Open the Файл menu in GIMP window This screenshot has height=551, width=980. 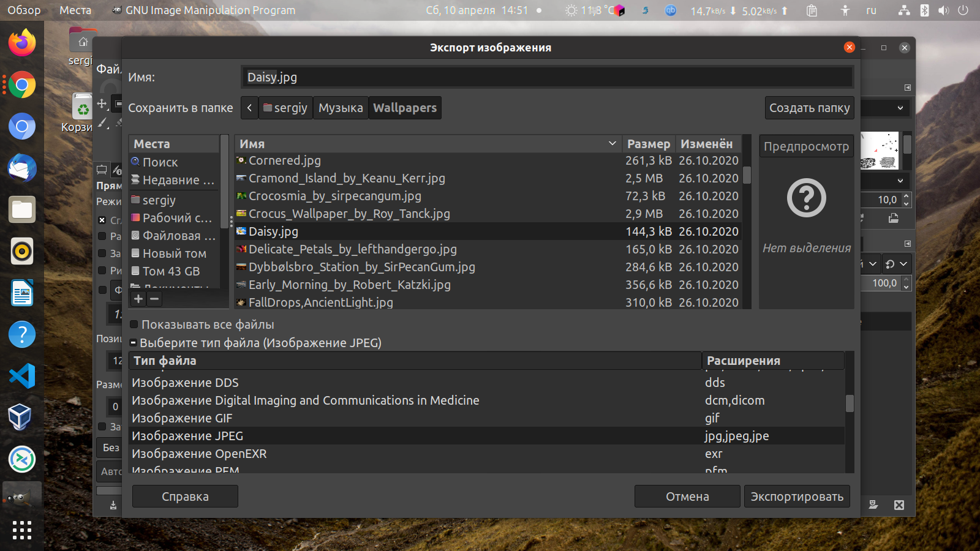[x=109, y=69]
